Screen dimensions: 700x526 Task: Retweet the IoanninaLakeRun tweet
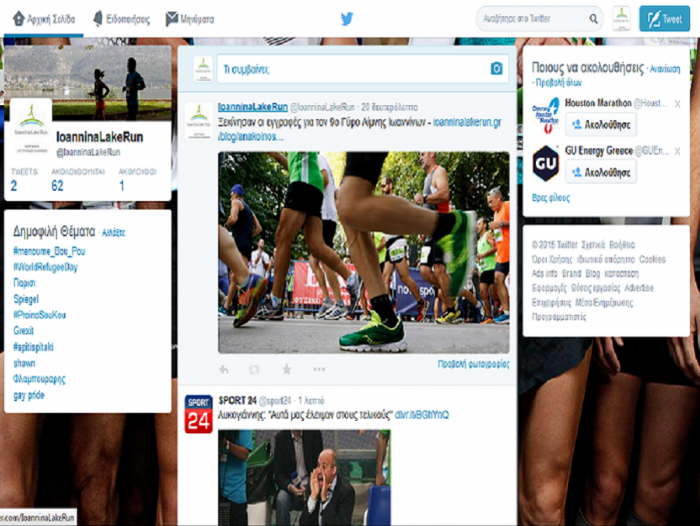(x=254, y=369)
